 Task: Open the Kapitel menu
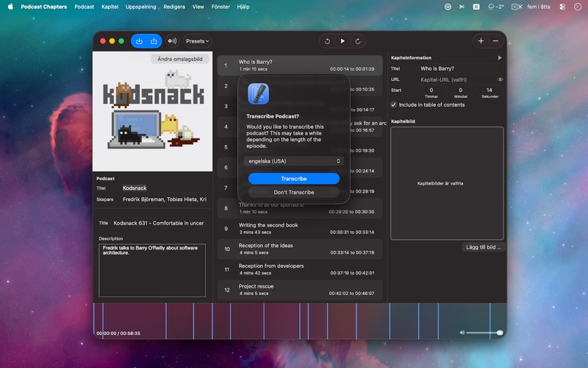(110, 7)
